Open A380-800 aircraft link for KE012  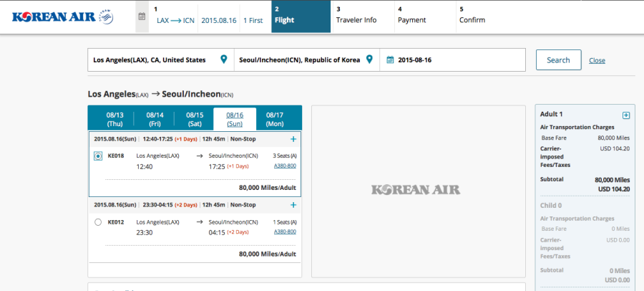[x=285, y=232]
